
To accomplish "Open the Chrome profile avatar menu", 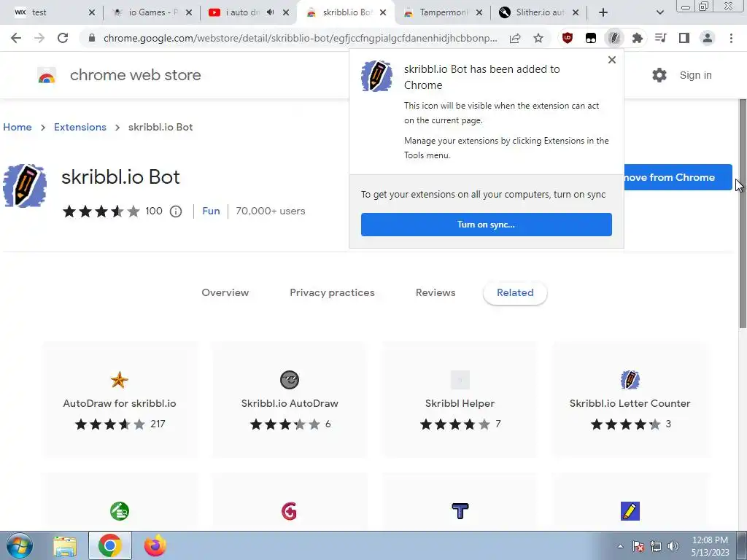I will click(708, 38).
